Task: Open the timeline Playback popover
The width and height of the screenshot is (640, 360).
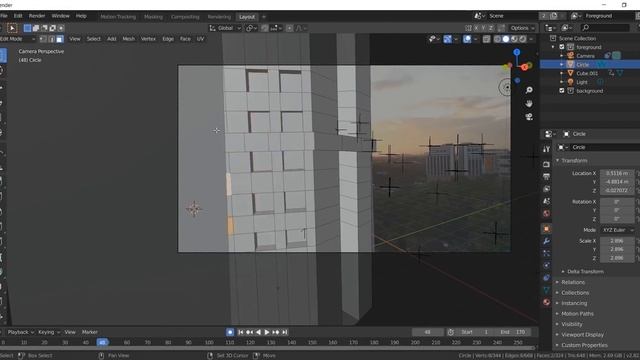Action: (20, 333)
